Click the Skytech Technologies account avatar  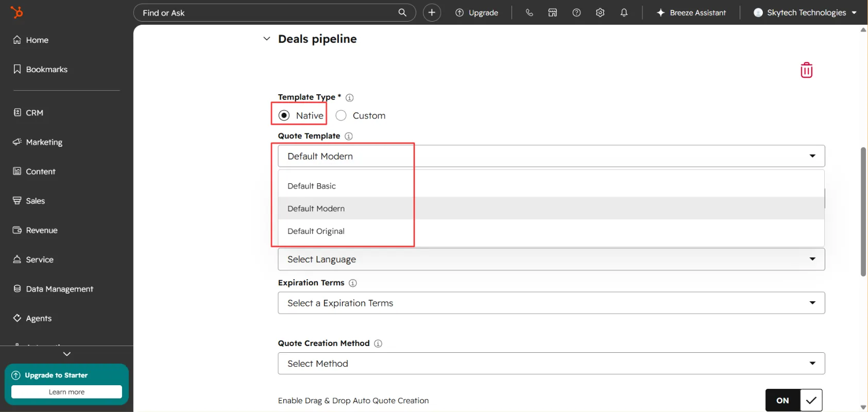(758, 12)
